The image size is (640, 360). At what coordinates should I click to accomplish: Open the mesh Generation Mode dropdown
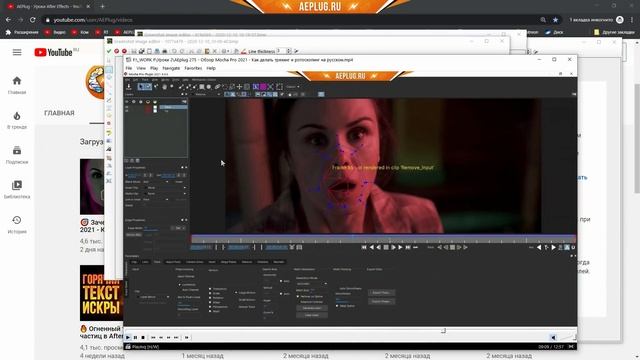coord(311,284)
